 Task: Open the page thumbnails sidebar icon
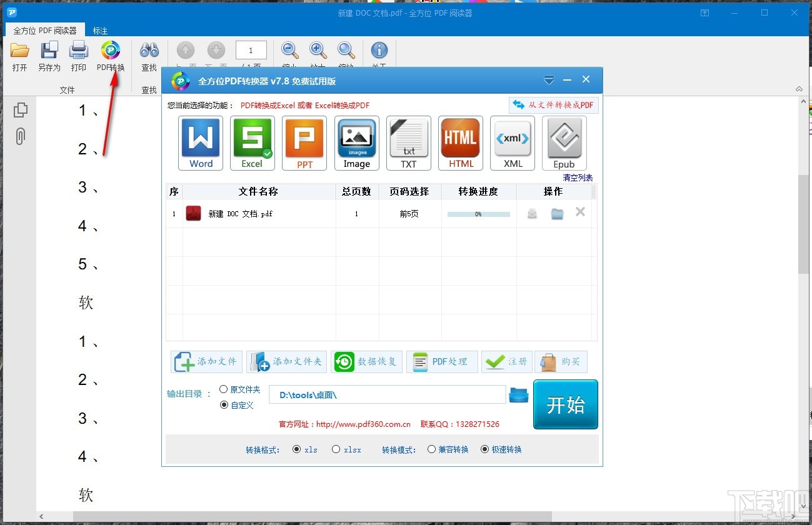coord(21,109)
